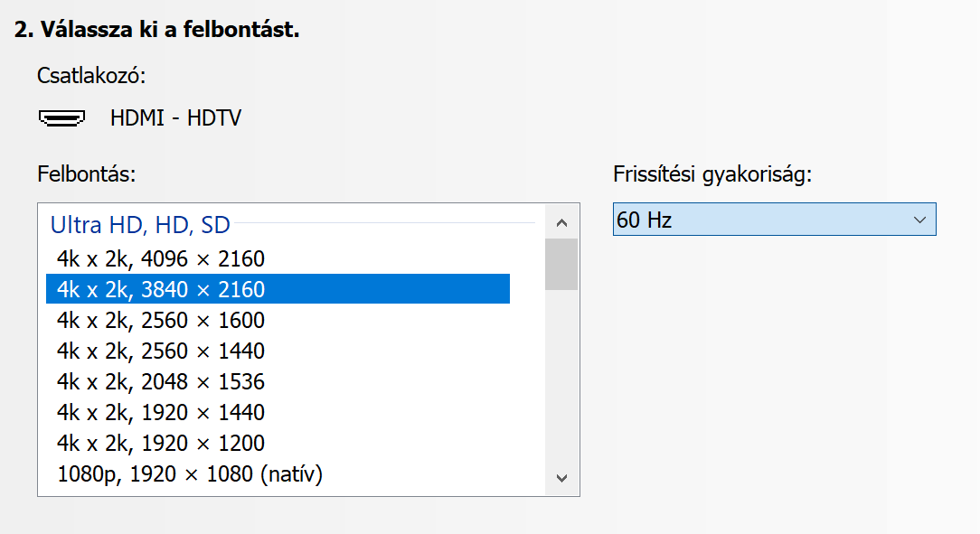Click the resolution list scrollbar thumb

(x=561, y=264)
